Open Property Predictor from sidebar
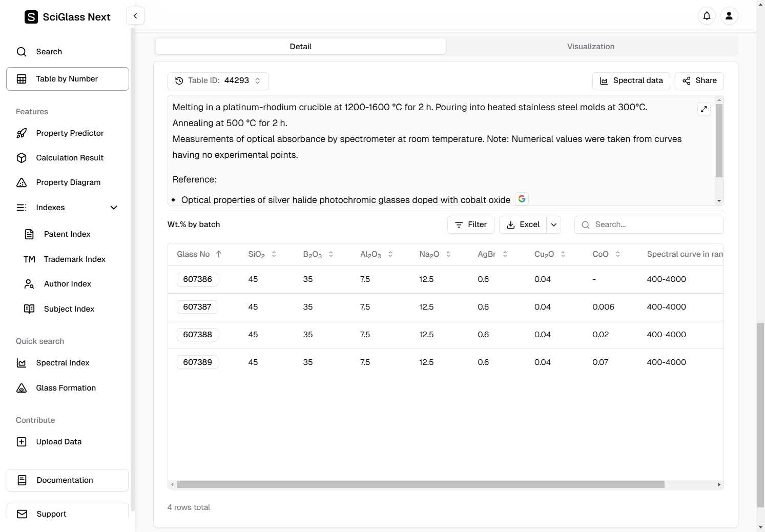This screenshot has height=532, width=765. click(x=70, y=133)
